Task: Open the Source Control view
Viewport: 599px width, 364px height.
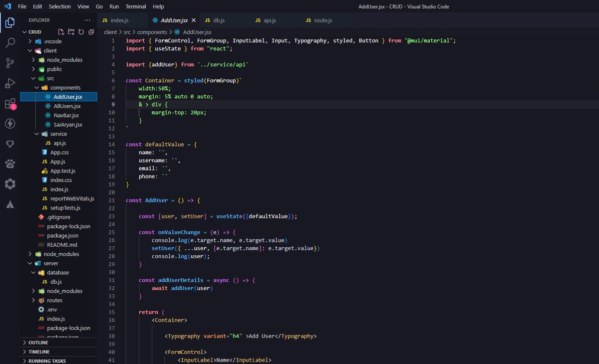Action: tap(10, 63)
